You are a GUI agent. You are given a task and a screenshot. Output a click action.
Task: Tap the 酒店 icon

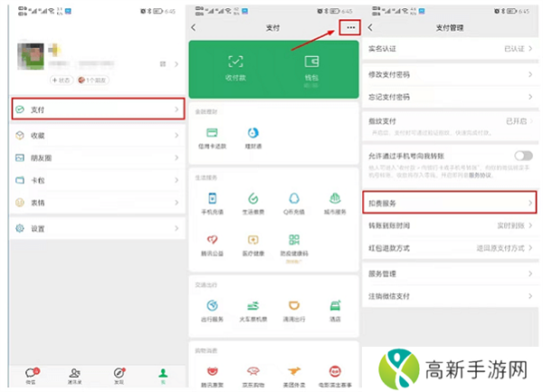(335, 306)
